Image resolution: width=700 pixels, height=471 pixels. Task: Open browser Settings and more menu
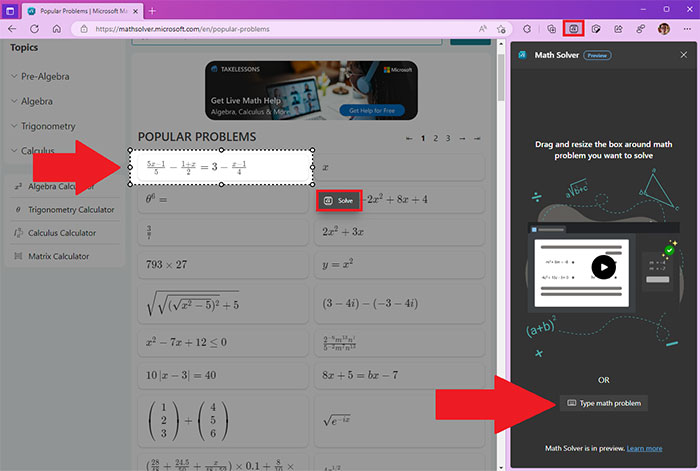pyautogui.click(x=687, y=29)
